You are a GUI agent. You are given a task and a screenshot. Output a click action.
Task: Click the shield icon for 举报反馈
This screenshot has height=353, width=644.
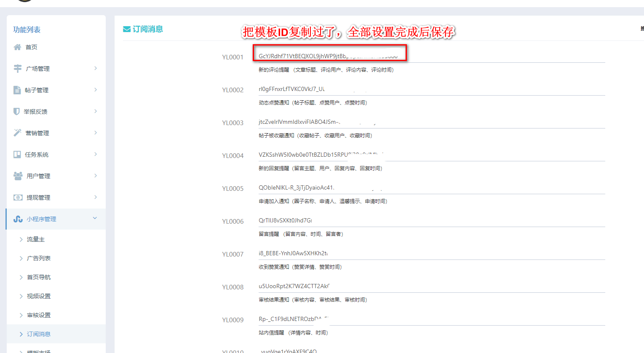[x=16, y=111]
